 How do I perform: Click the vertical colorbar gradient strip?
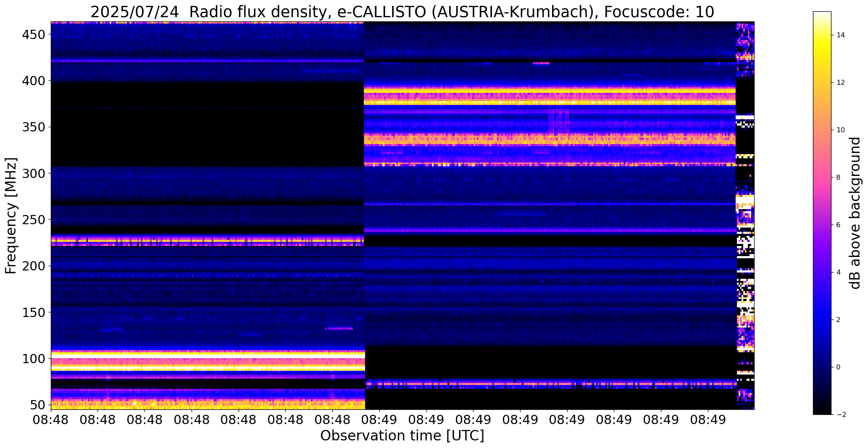(822, 213)
